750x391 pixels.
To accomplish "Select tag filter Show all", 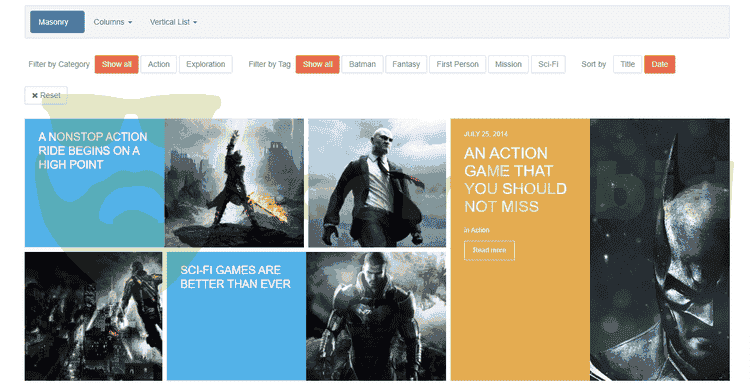I will [318, 64].
